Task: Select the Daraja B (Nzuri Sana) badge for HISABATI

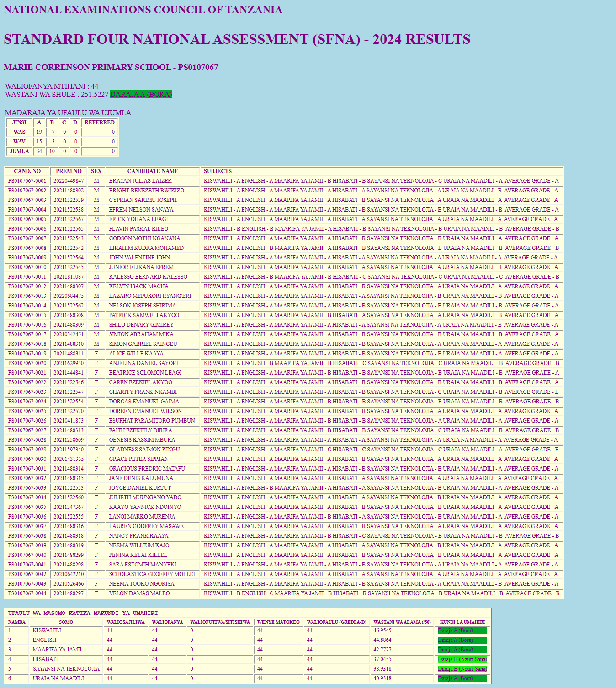Action: [462, 659]
